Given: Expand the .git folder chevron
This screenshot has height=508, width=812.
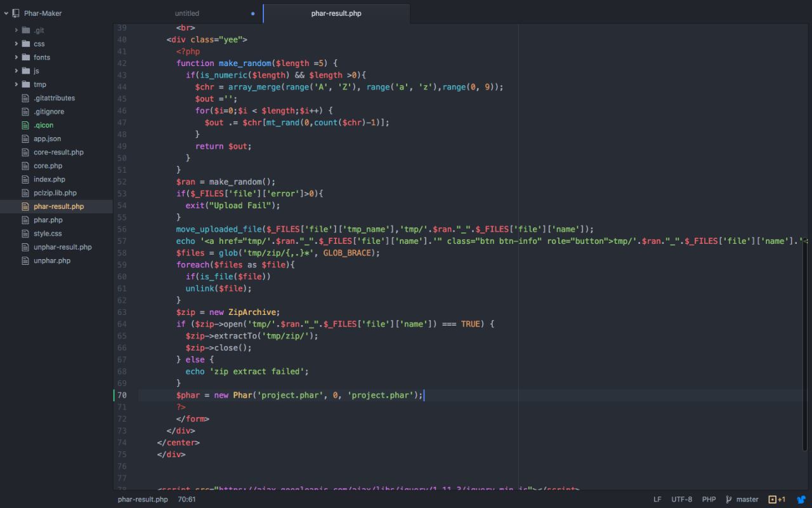Looking at the screenshot, I should (16, 30).
